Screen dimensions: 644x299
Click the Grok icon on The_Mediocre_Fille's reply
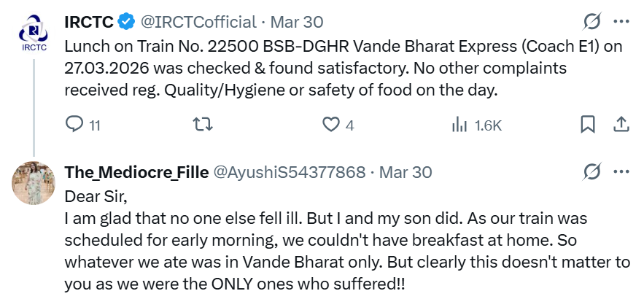pos(593,172)
